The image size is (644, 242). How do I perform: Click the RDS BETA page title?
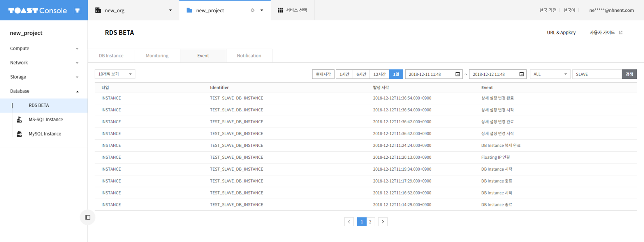tap(119, 33)
